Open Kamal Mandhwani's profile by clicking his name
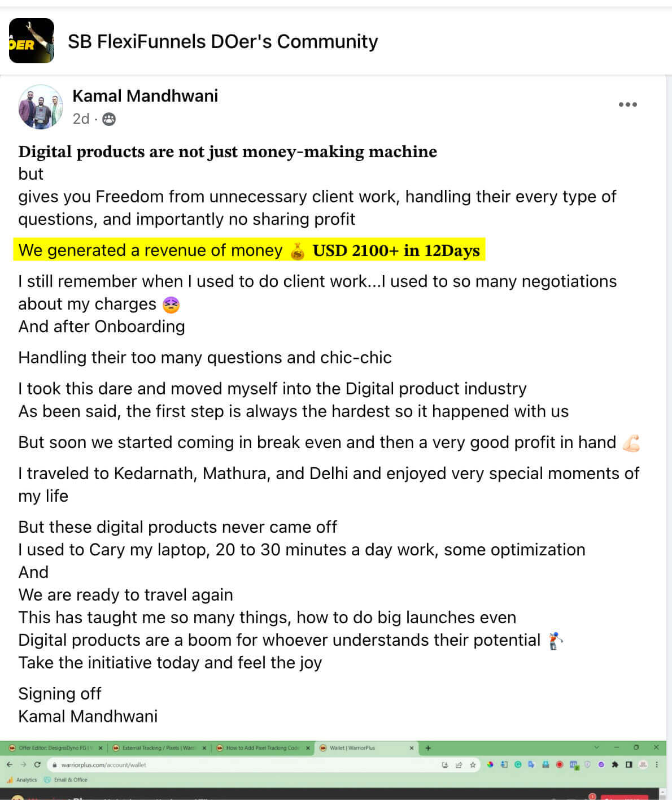The image size is (672, 800). click(x=146, y=96)
